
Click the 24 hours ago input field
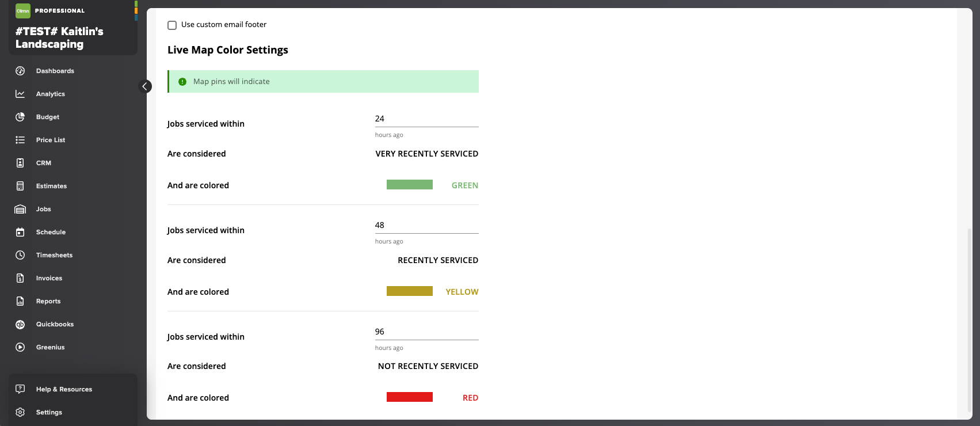click(x=426, y=119)
